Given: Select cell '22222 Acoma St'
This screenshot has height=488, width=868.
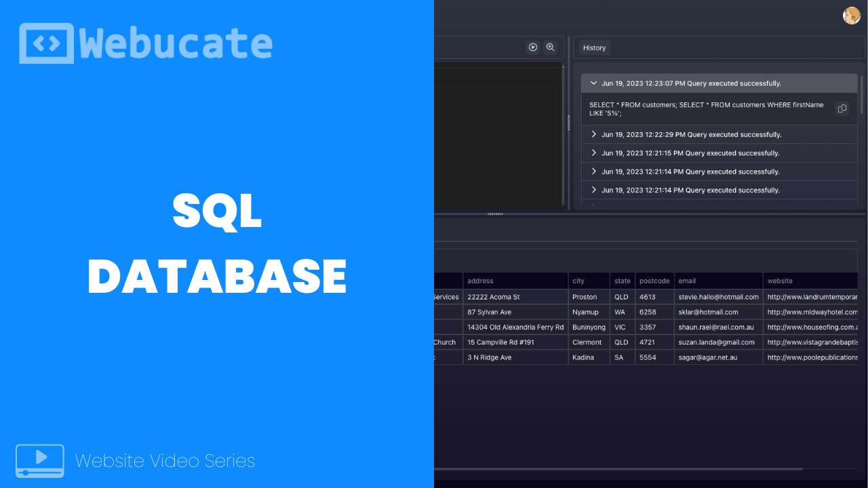Looking at the screenshot, I should click(515, 297).
